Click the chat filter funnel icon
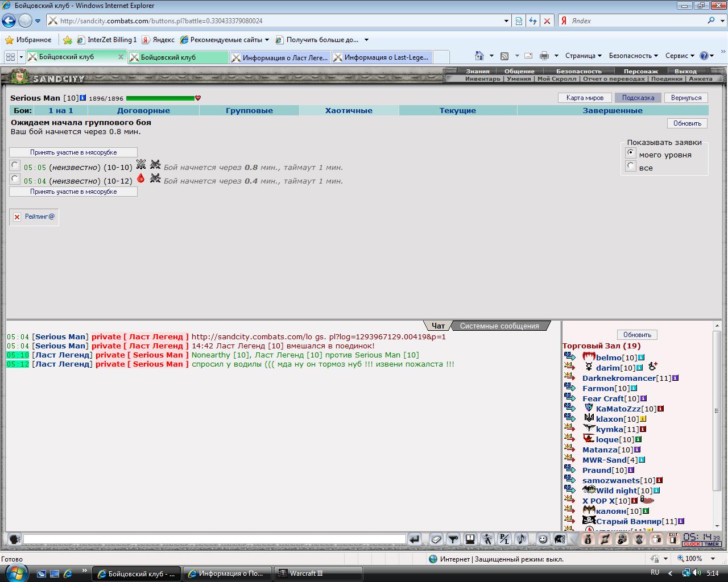The height and width of the screenshot is (582, 728). pyautogui.click(x=453, y=539)
